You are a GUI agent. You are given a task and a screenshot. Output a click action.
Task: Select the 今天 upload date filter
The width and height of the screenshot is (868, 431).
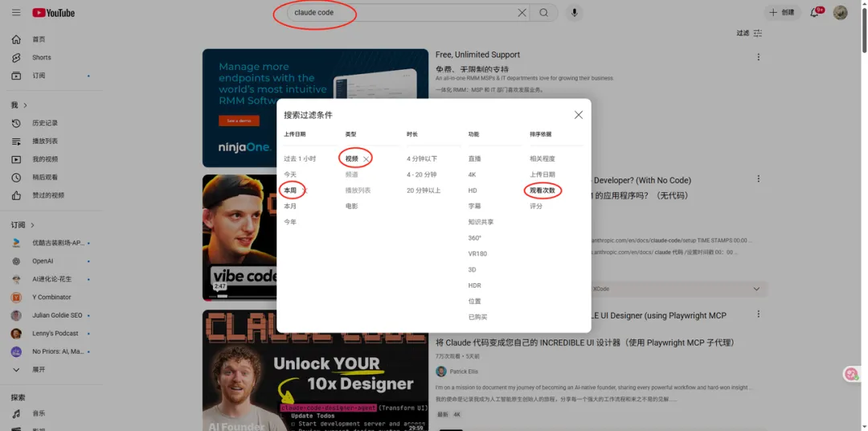click(290, 174)
